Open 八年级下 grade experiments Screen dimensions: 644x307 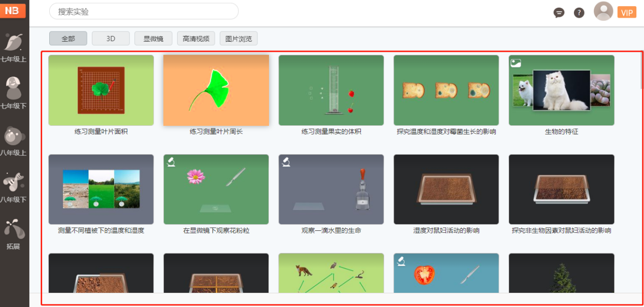coord(14,187)
